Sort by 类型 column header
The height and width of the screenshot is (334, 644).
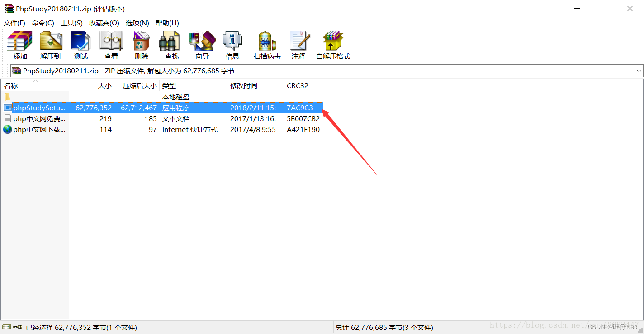tap(194, 85)
